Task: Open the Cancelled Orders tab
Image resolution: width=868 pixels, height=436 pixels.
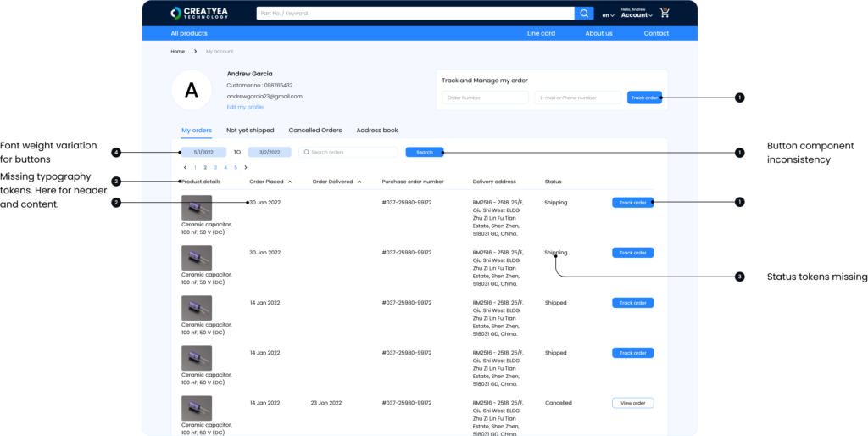Action: [315, 131]
